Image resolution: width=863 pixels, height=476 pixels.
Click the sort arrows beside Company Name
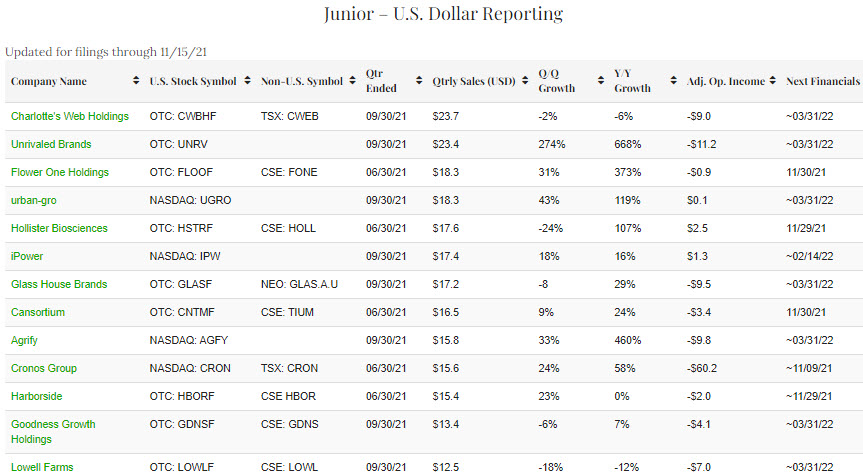(x=136, y=81)
